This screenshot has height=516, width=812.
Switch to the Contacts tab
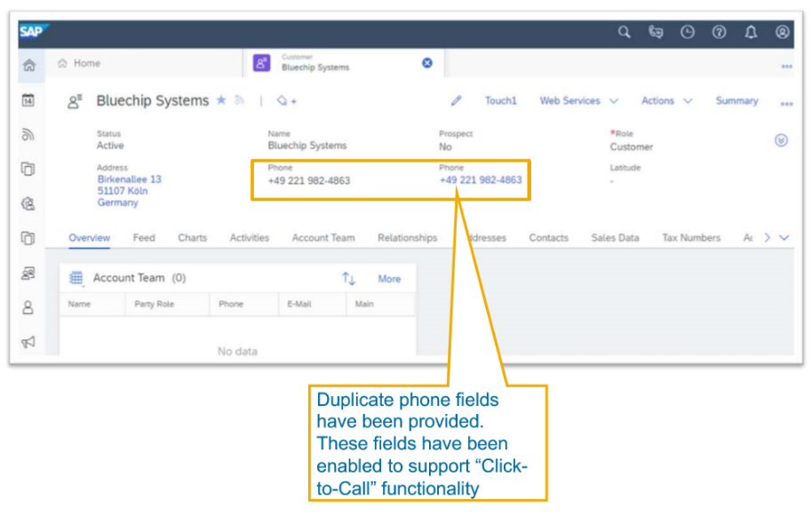(548, 237)
